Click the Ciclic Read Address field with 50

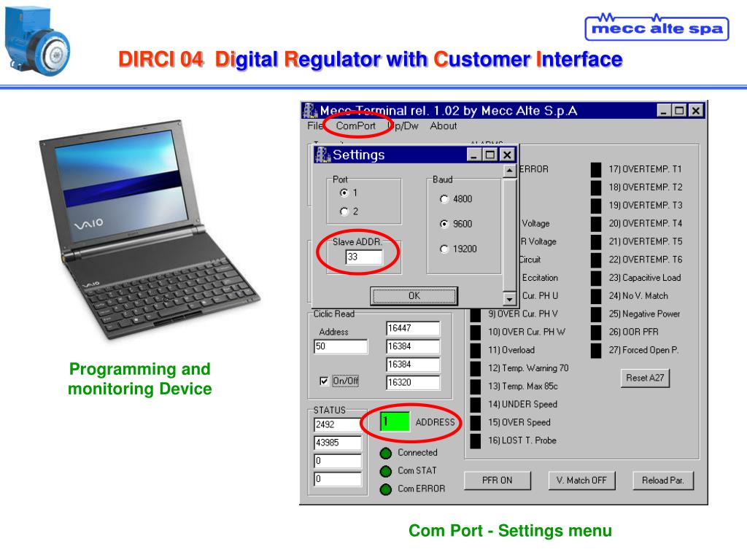tap(341, 346)
